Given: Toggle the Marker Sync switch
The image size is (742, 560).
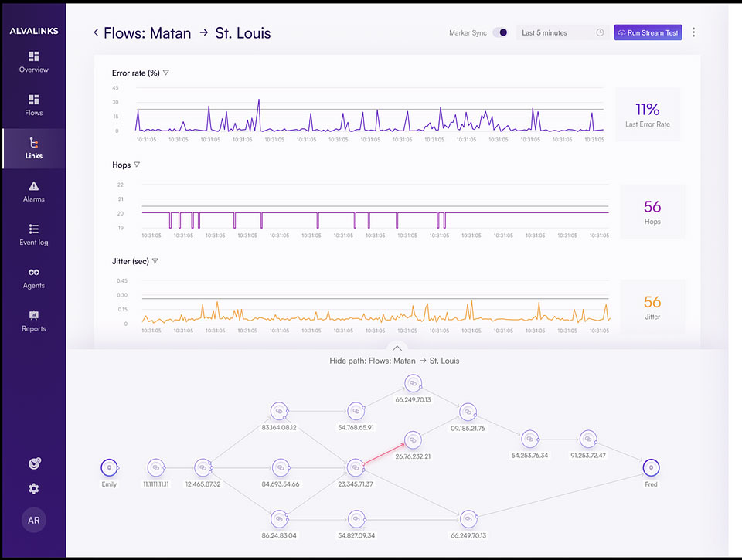Looking at the screenshot, I should [500, 32].
